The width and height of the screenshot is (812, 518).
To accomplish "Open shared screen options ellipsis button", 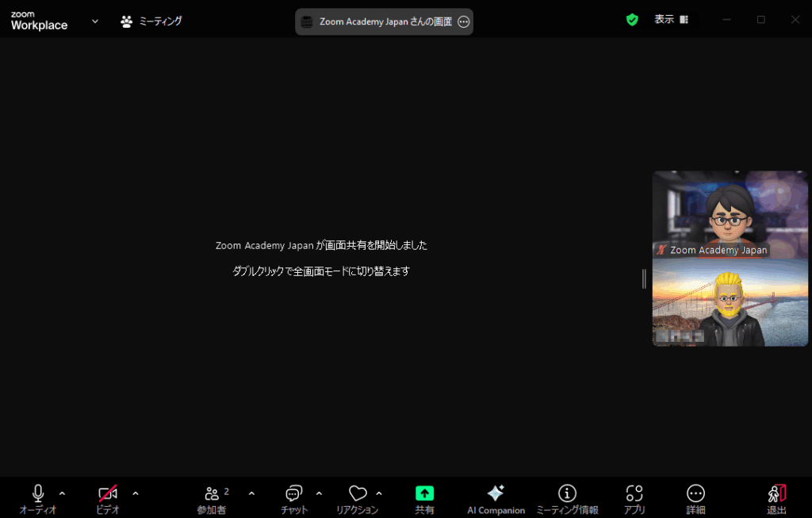I will click(x=463, y=21).
